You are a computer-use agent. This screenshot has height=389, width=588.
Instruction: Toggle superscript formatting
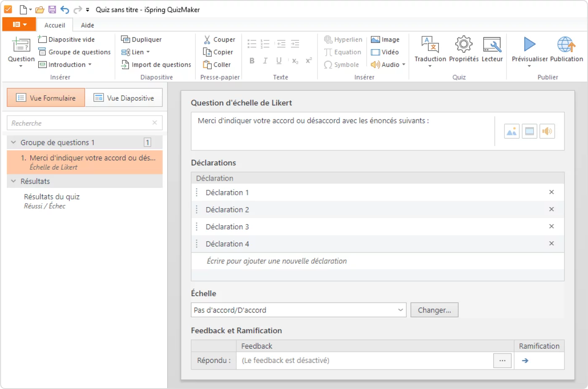pos(309,61)
